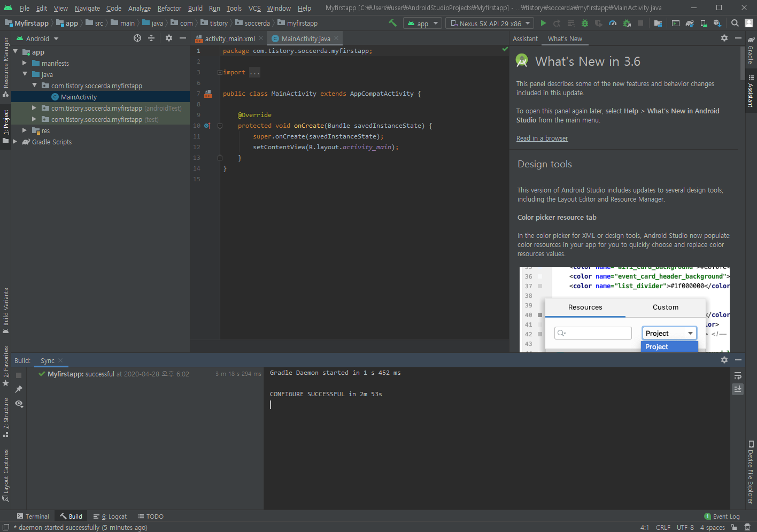Viewport: 757px width, 532px height.
Task: Expand the folded import block in the editor
Action: click(220, 72)
